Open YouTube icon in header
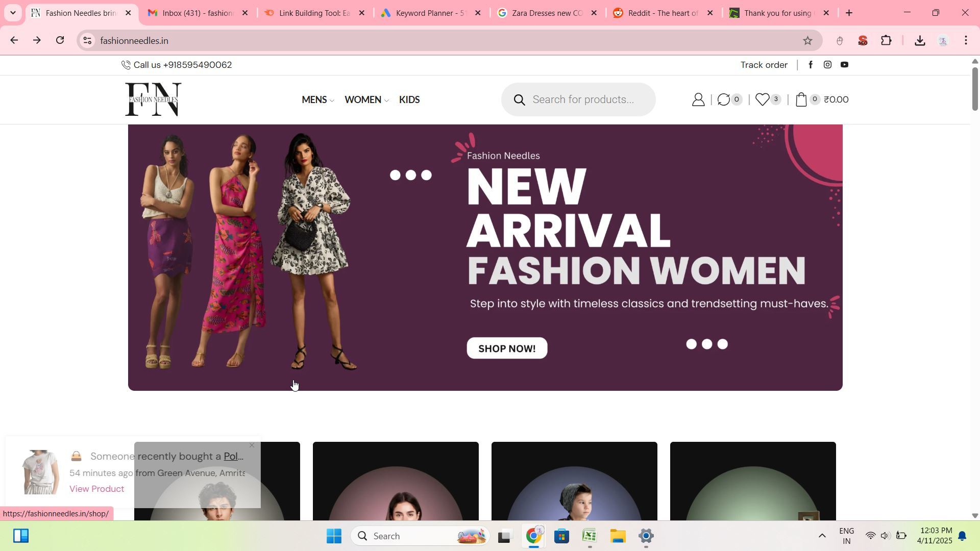The width and height of the screenshot is (980, 551). (844, 65)
